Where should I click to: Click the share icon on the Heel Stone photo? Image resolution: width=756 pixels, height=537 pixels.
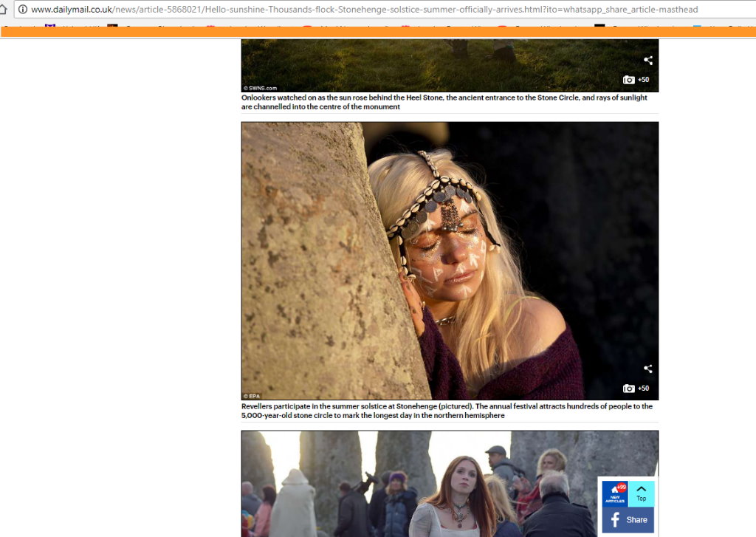[x=647, y=61]
